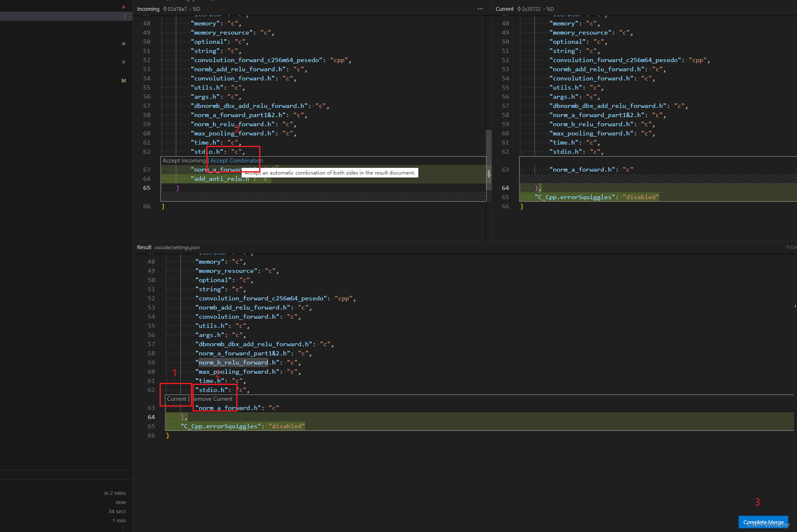
Task: Click the Incoming panel title label
Action: pos(148,9)
